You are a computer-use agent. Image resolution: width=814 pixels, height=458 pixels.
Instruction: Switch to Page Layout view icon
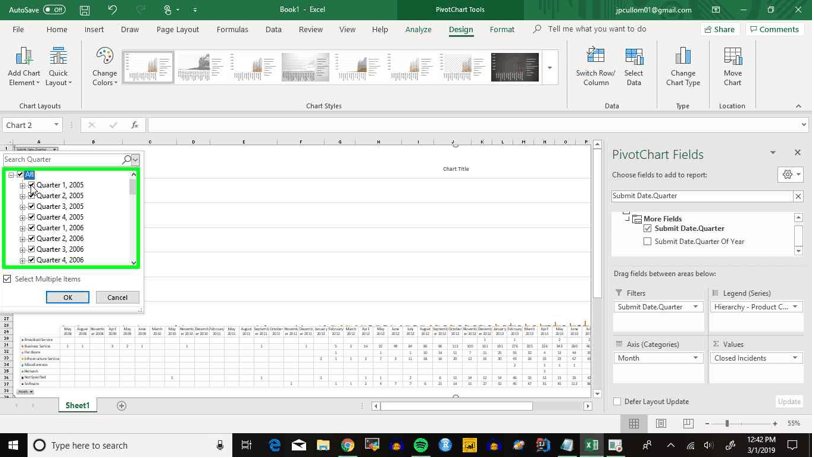pos(661,423)
